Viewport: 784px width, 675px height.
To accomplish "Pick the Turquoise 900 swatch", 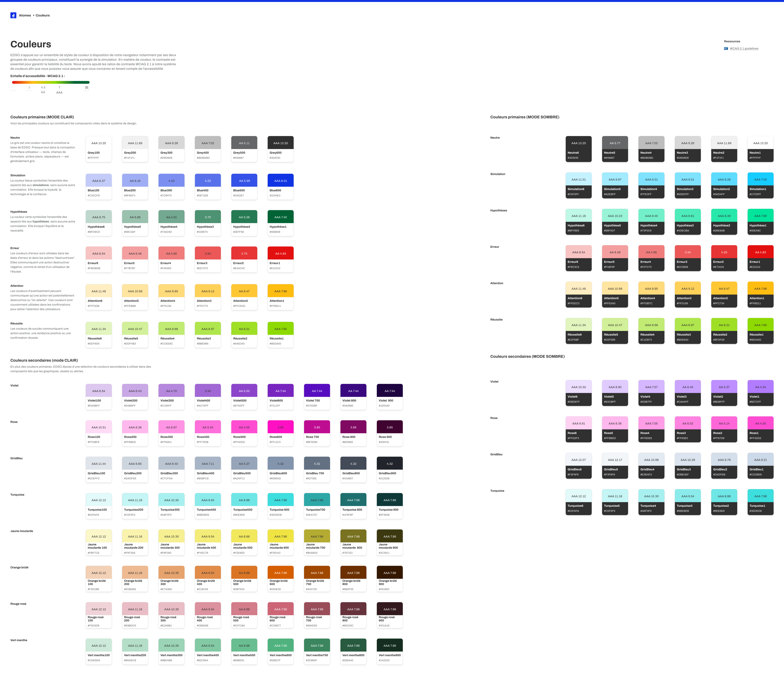I will tap(390, 506).
